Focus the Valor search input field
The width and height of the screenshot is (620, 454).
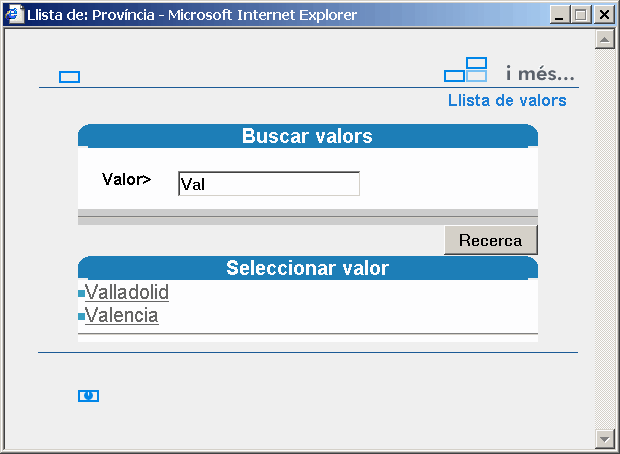click(x=268, y=184)
